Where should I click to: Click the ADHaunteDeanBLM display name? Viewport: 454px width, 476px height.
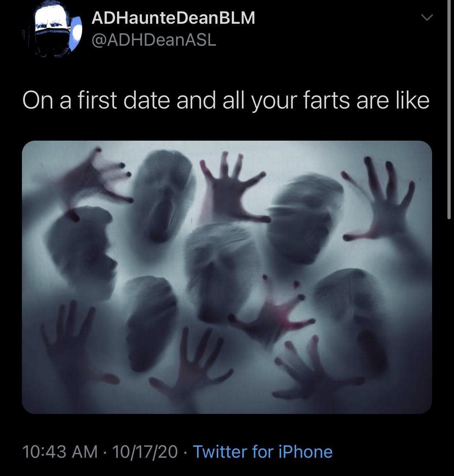point(173,18)
